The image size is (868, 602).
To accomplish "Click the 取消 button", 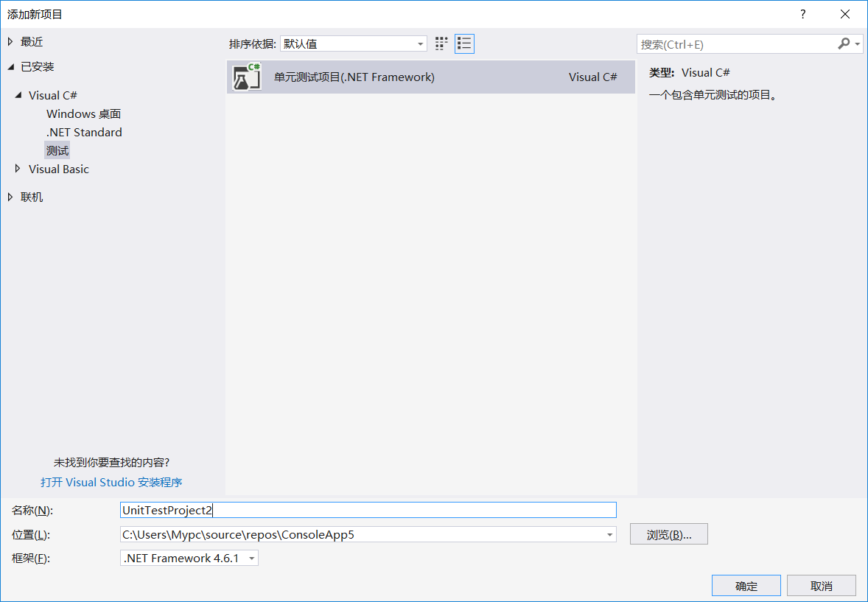I will point(822,585).
